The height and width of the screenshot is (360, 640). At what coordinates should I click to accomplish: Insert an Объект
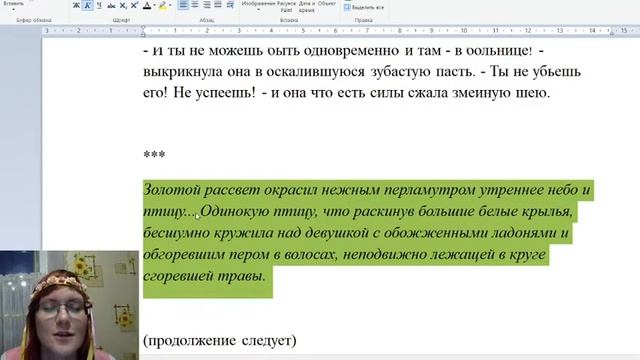327,4
